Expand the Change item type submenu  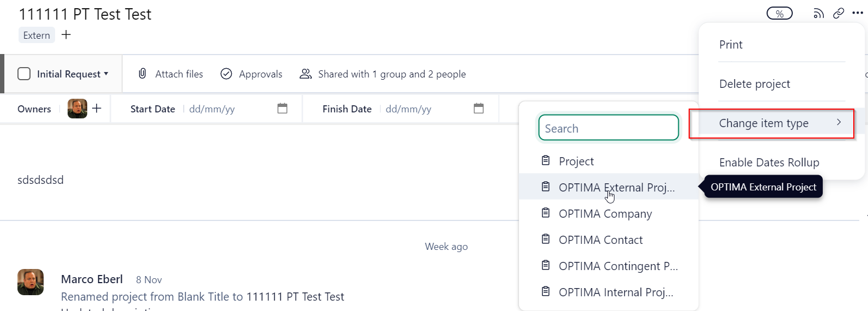tap(771, 123)
